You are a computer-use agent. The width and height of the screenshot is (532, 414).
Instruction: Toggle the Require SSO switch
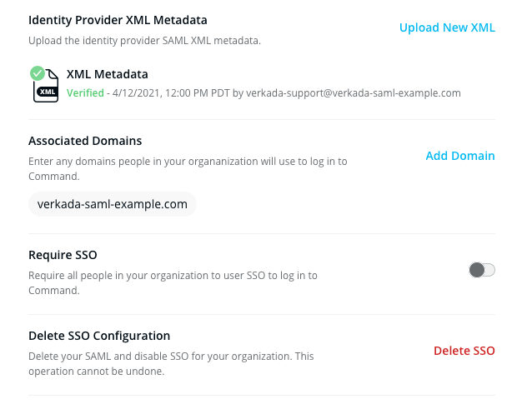[482, 269]
